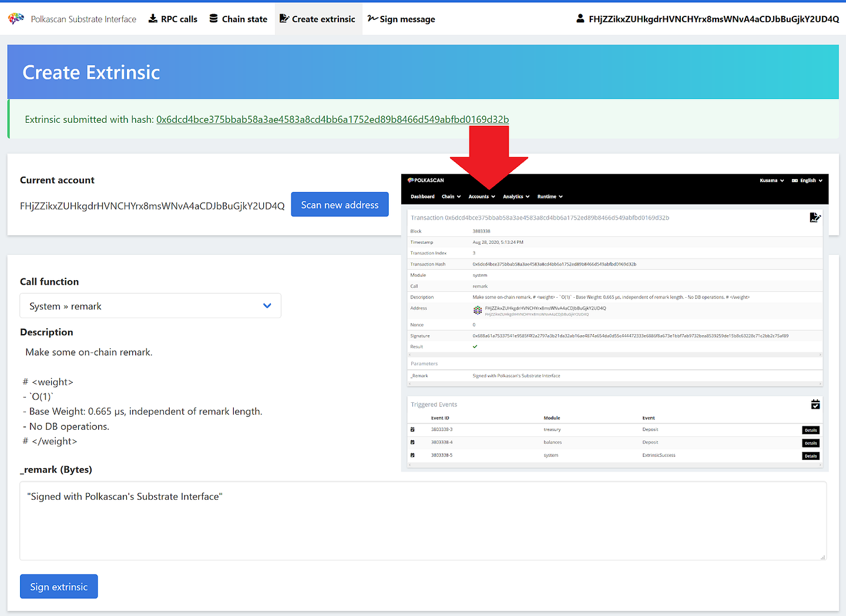Image resolution: width=846 pixels, height=616 pixels.
Task: Click the Transaction title with hash
Action: tap(540, 218)
